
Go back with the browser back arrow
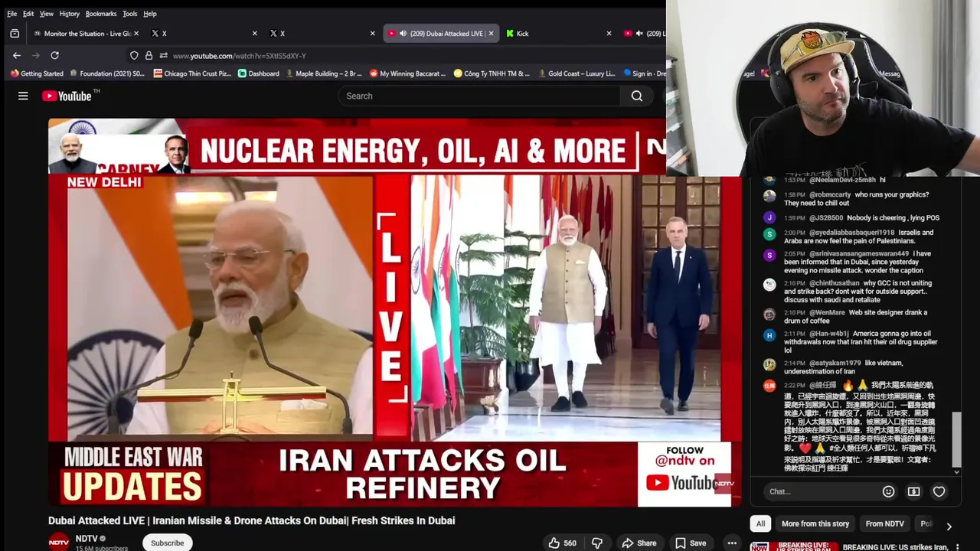point(17,55)
